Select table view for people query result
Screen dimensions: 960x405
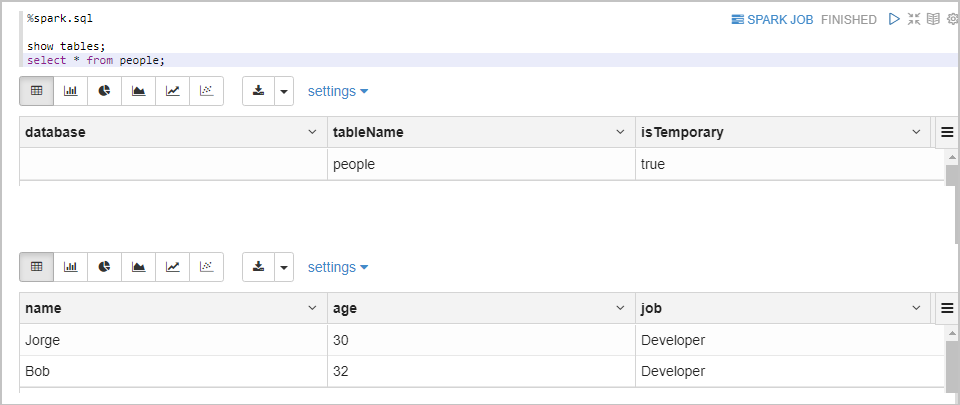(x=37, y=267)
